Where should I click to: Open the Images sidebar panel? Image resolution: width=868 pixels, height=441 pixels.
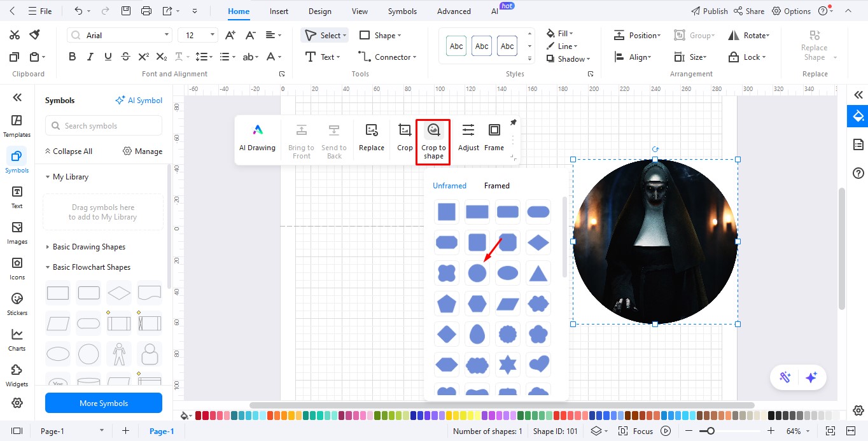[17, 233]
